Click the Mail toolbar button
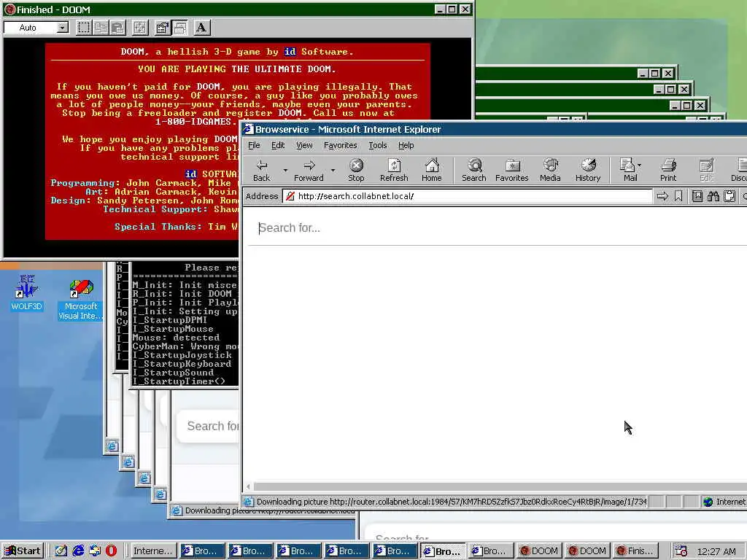 click(x=628, y=171)
